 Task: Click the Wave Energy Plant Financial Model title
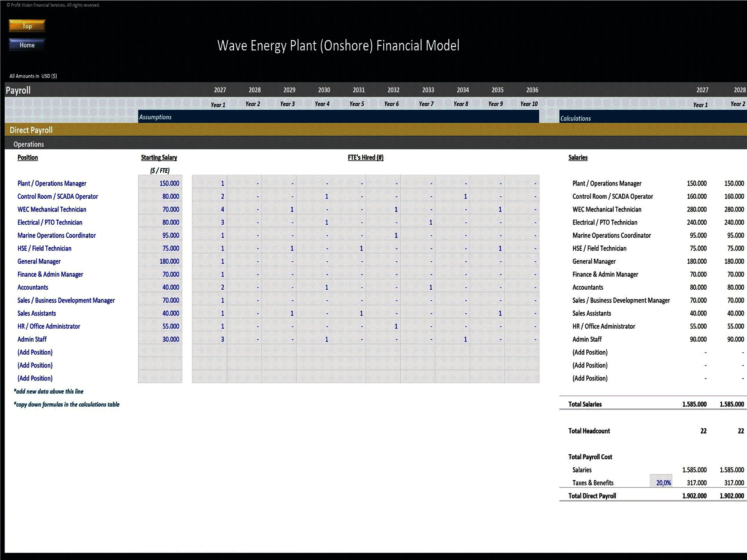338,45
